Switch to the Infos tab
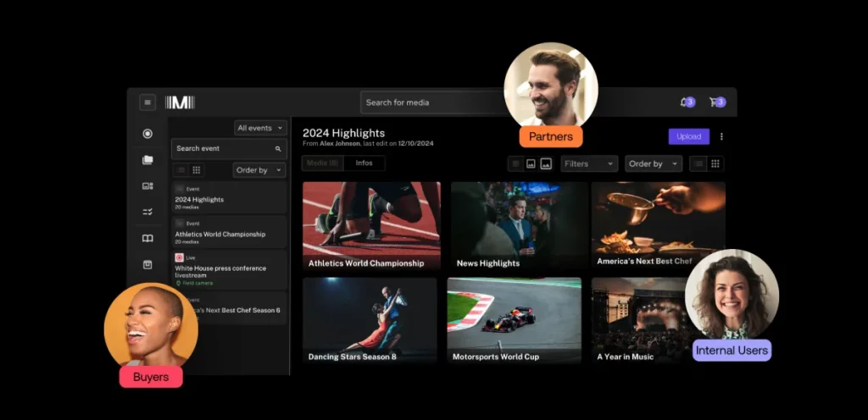The height and width of the screenshot is (420, 868). coord(364,163)
